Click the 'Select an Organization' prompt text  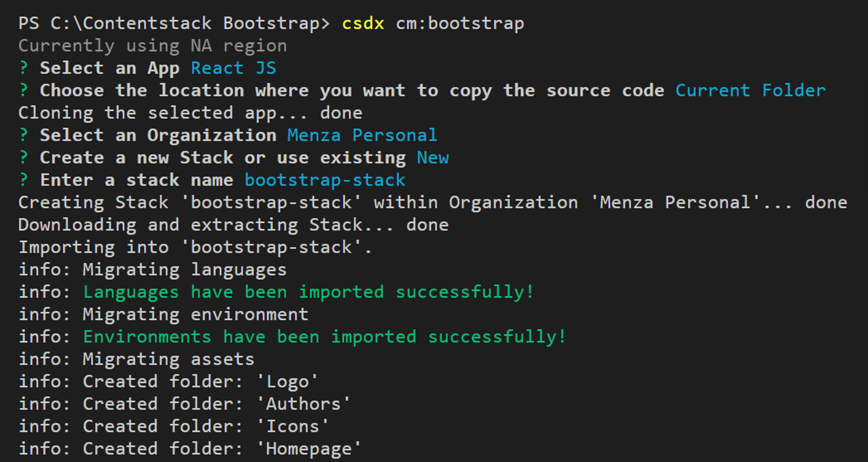point(158,136)
